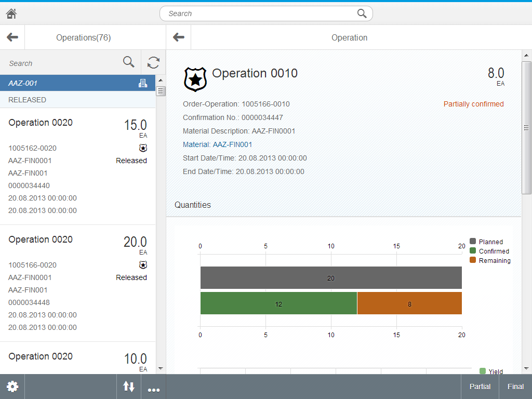Click Released status on 1005162-0020 item
Viewport: 532px width, 399px height.
coord(131,161)
